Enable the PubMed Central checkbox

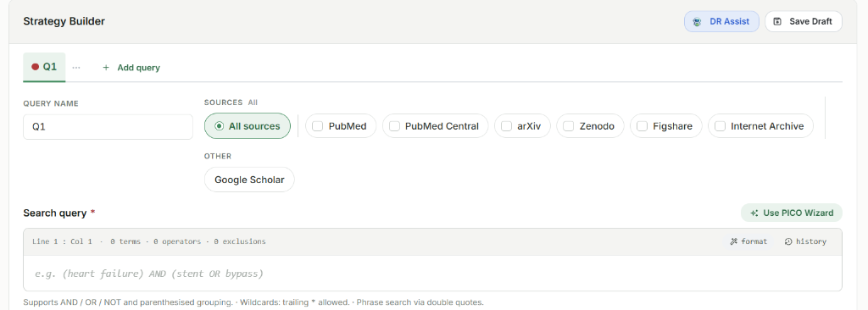pyautogui.click(x=394, y=126)
